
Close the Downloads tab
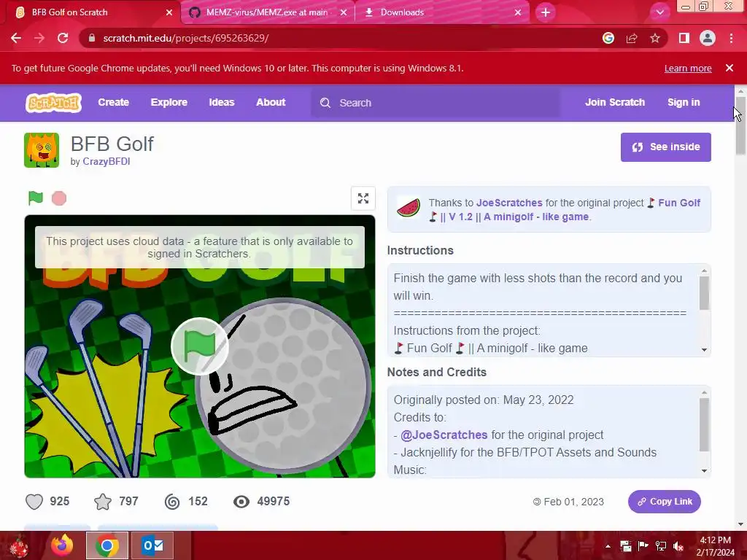[x=518, y=12]
